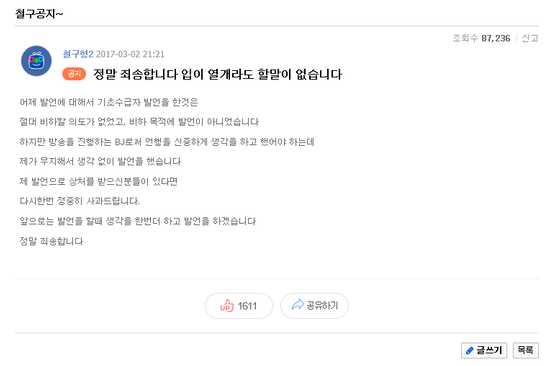Click the author's round profile avatar
The height and width of the screenshot is (366, 550).
tap(36, 61)
